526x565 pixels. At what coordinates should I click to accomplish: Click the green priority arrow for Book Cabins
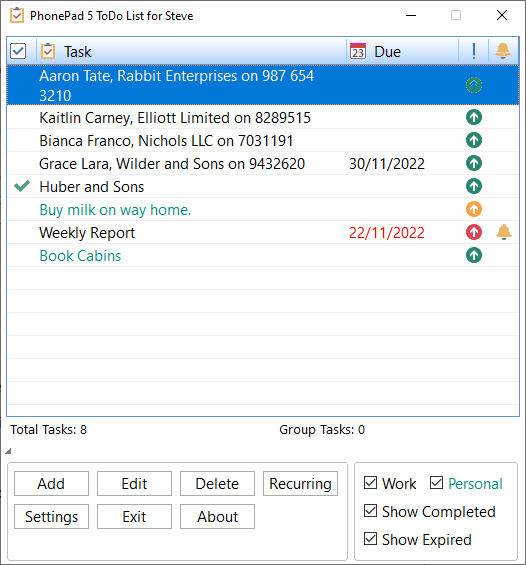point(474,255)
